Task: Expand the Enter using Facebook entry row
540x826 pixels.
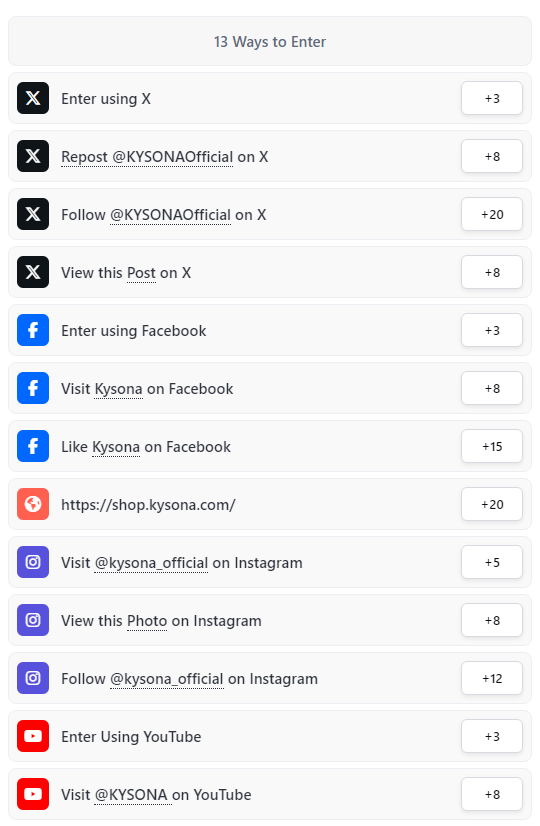Action: click(x=270, y=330)
